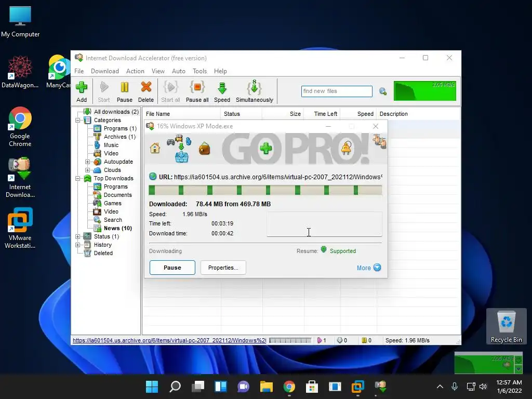Viewport: 532px width, 399px height.
Task: Click the search magnifier icon next to find field
Action: [383, 91]
